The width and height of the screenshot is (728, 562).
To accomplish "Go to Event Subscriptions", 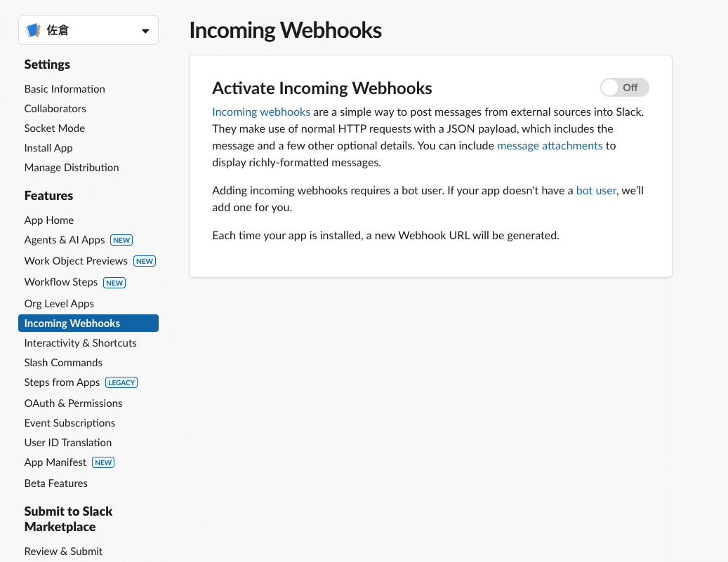I will [x=70, y=423].
